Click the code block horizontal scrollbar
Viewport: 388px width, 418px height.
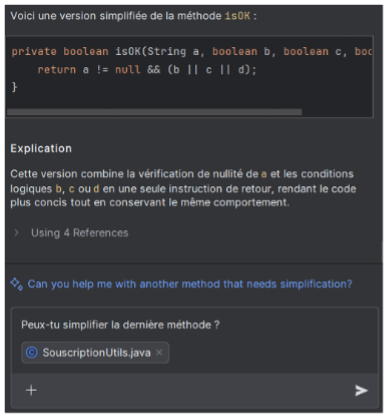(154, 112)
